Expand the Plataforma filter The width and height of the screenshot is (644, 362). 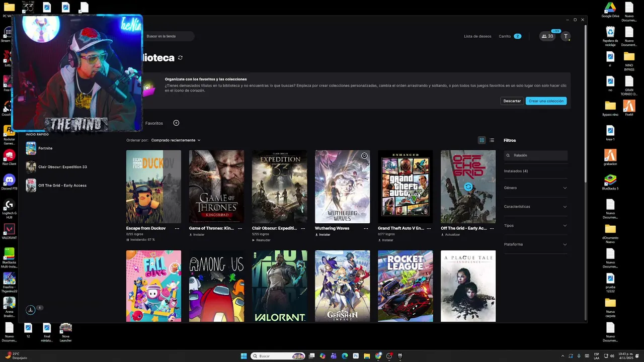tap(535, 244)
